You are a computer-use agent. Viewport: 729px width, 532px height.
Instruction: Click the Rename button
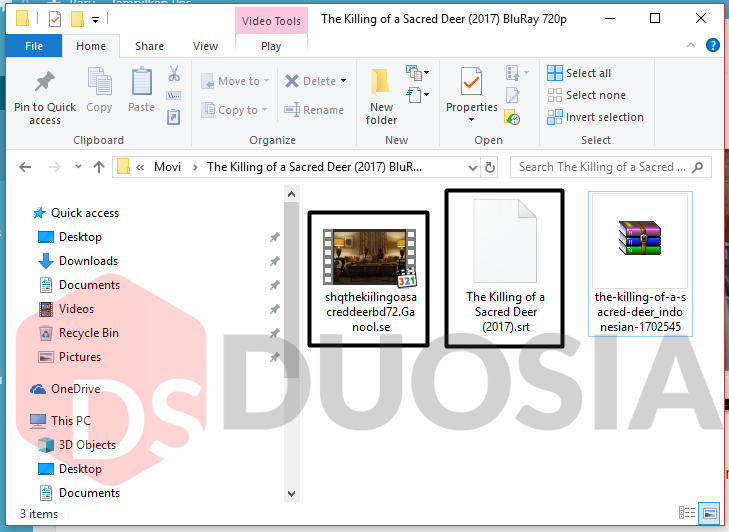tap(314, 110)
